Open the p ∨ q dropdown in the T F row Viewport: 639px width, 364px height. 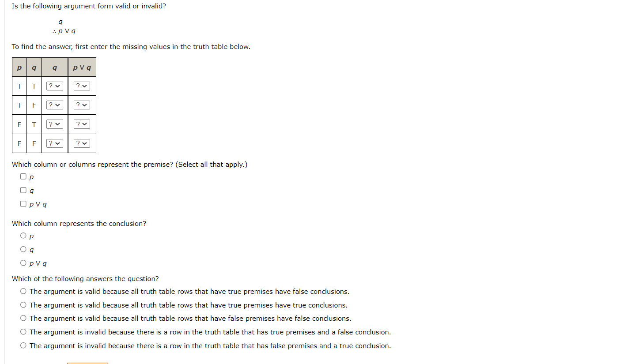tap(82, 105)
